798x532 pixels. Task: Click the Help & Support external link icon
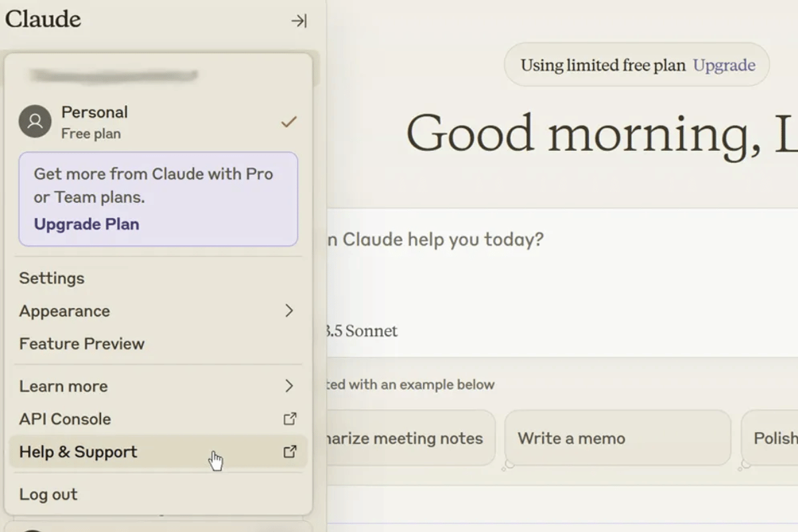pos(289,452)
